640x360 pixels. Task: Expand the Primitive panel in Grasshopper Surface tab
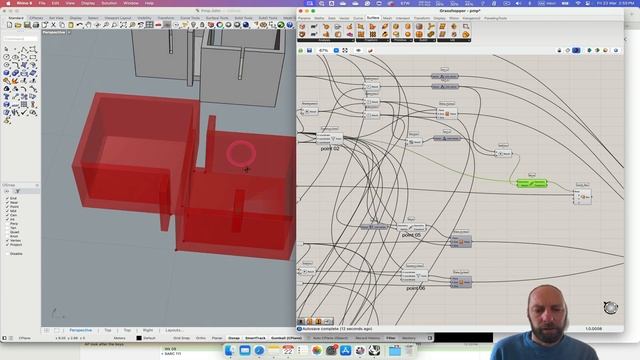tap(402, 40)
